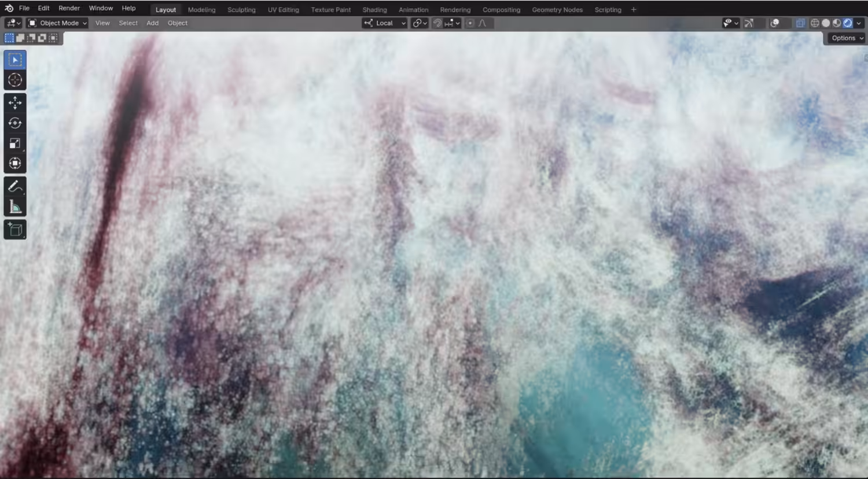Select the Transform tool
The image size is (868, 479).
pos(15,164)
